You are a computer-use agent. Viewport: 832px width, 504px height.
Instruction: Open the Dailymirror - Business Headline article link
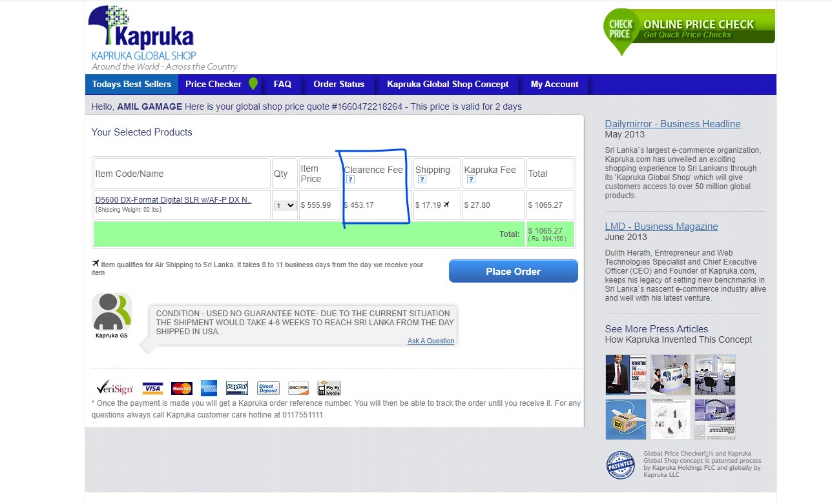point(672,124)
